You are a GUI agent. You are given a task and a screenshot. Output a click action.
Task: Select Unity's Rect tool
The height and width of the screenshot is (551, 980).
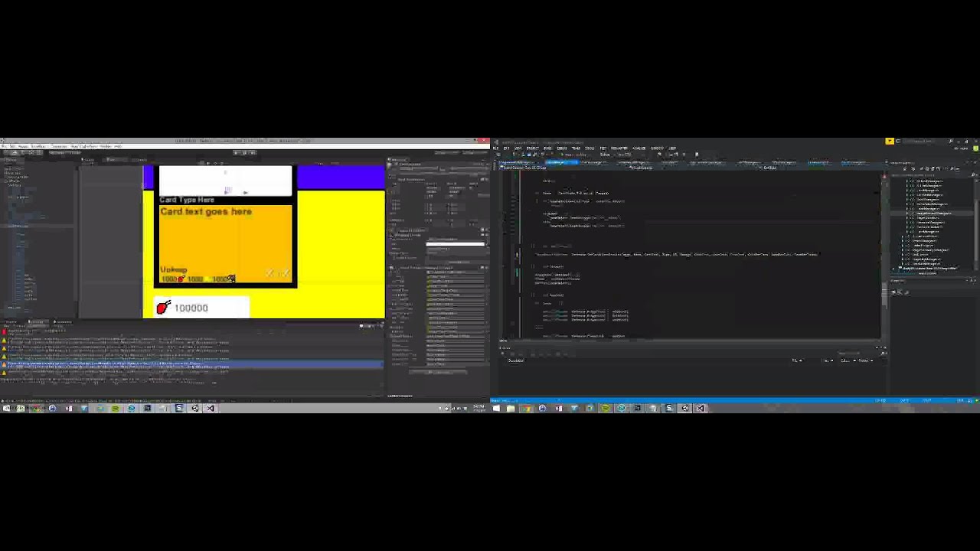click(39, 152)
